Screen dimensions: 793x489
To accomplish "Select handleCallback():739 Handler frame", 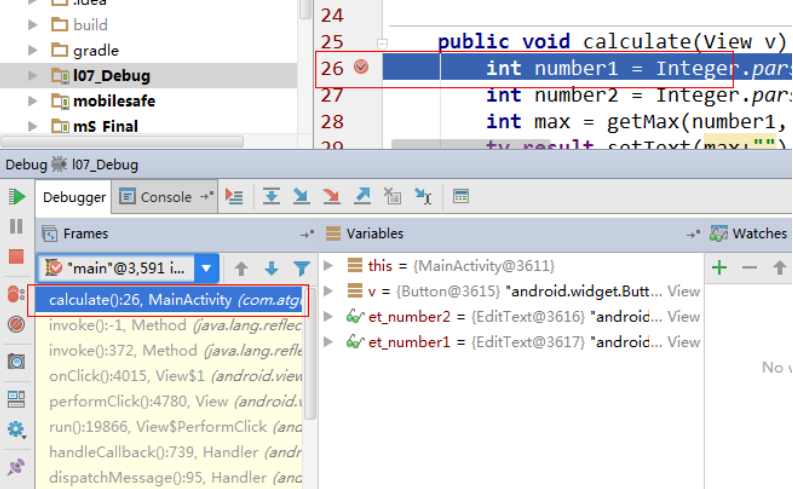I will coord(169,452).
